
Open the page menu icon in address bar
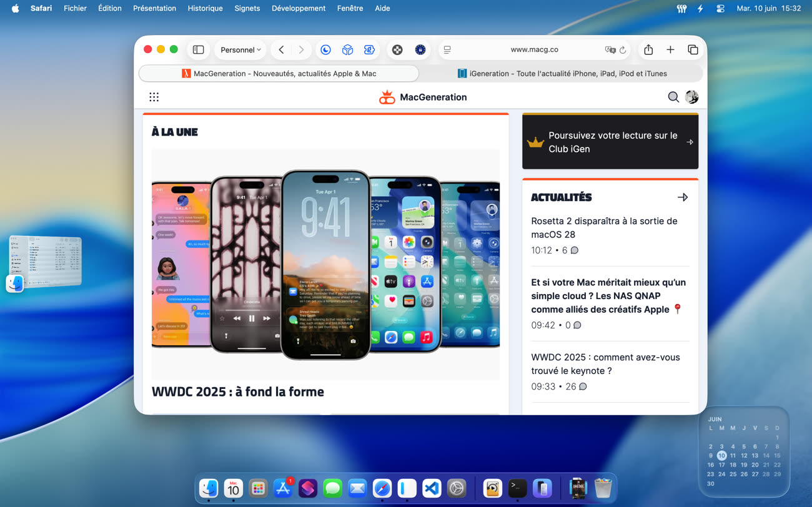(x=447, y=50)
